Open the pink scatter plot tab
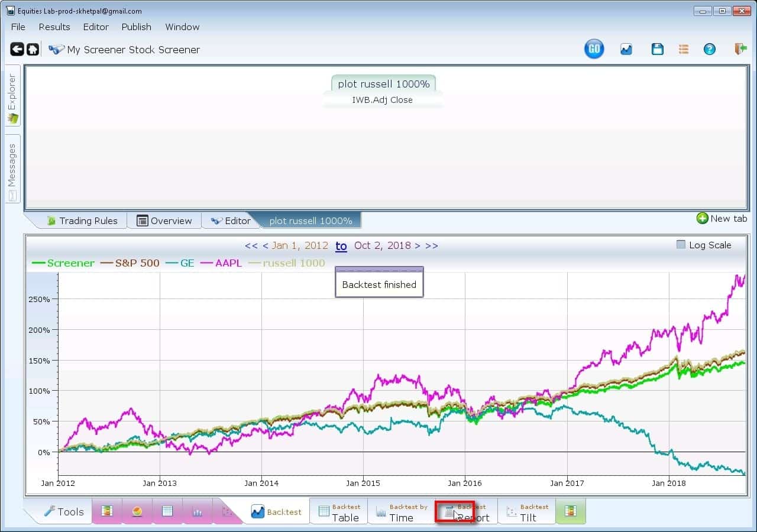The height and width of the screenshot is (532, 757). tap(227, 511)
